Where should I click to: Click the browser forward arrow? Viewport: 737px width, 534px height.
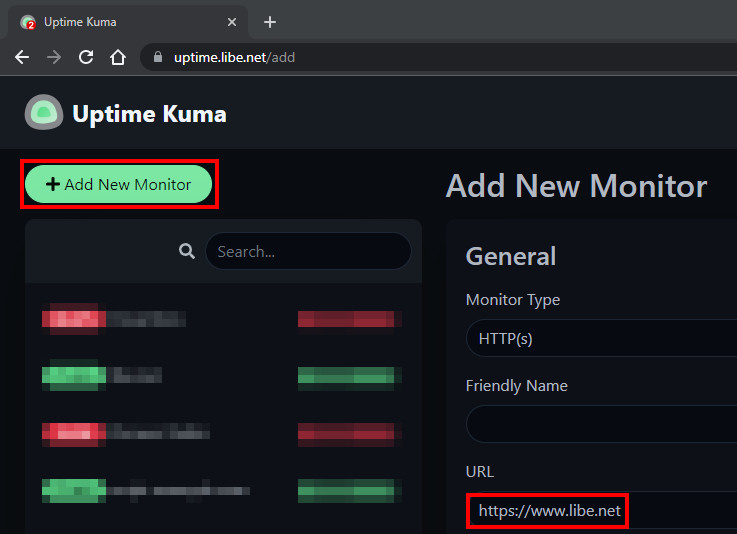coord(54,57)
